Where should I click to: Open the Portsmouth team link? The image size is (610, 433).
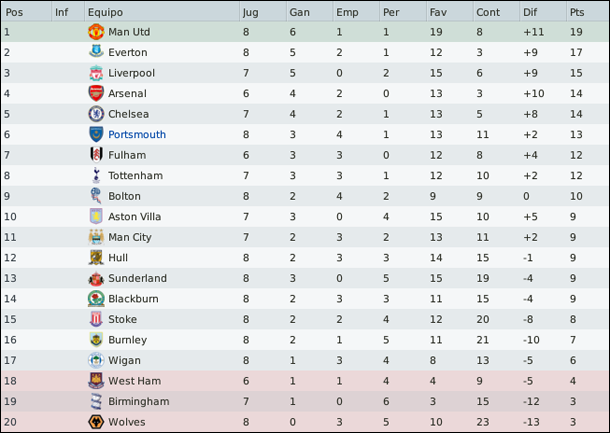tap(137, 135)
